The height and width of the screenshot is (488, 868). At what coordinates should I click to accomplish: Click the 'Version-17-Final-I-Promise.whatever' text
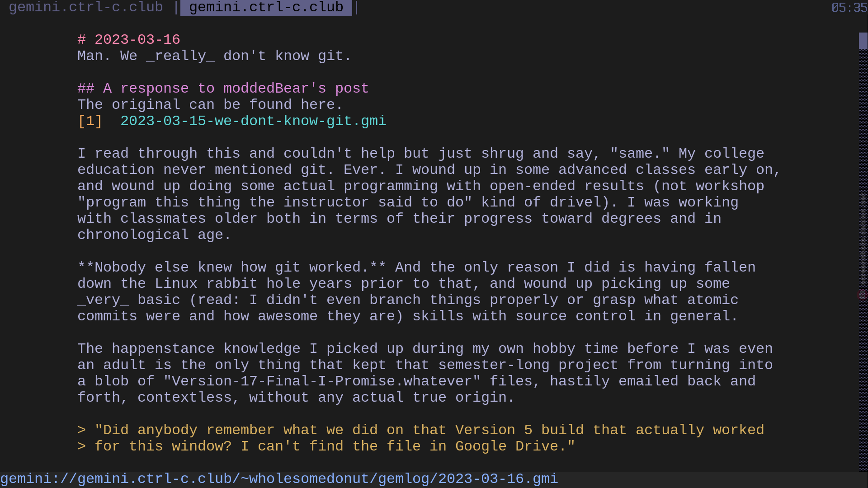[322, 381]
